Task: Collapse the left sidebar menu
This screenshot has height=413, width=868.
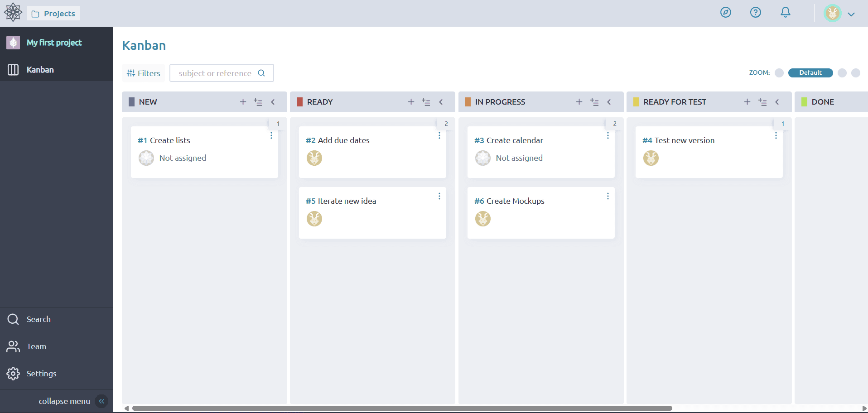Action: [101, 401]
